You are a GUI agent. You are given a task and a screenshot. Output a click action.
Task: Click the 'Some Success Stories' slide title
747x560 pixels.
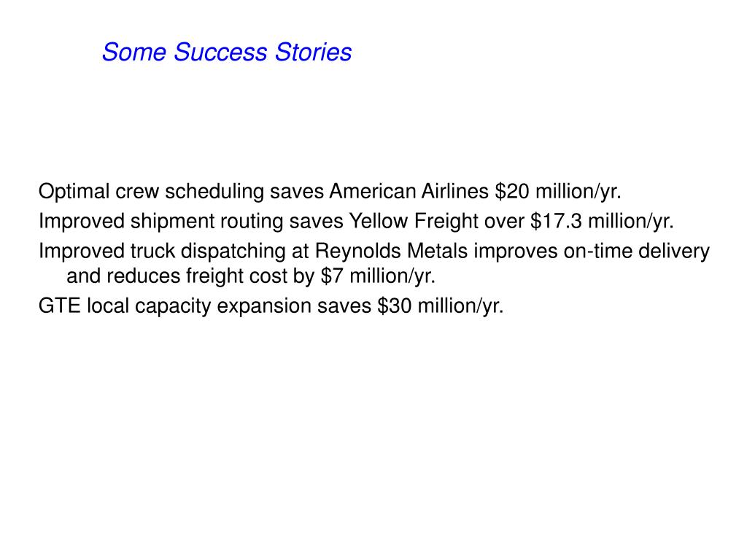point(227,52)
